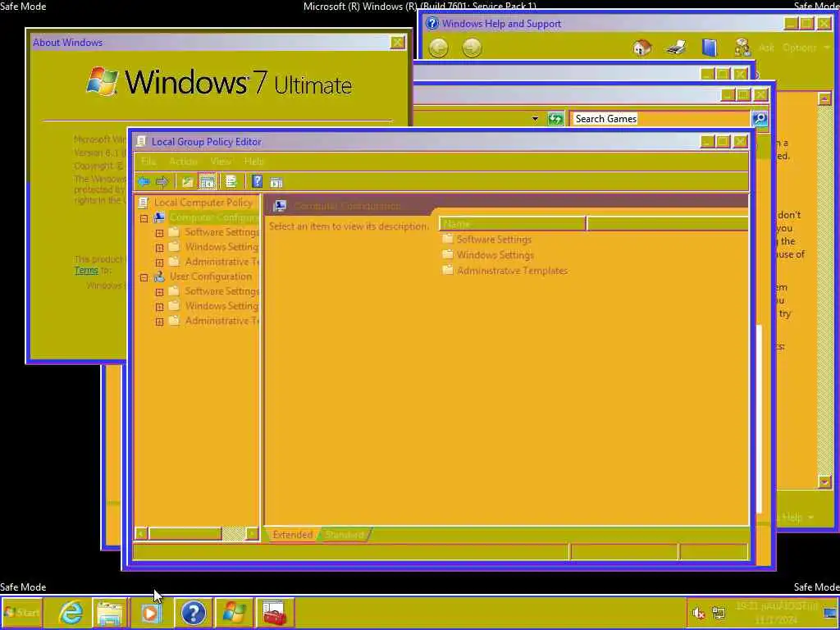
Task: Click the Ask people icon in Help and Support
Action: point(742,48)
